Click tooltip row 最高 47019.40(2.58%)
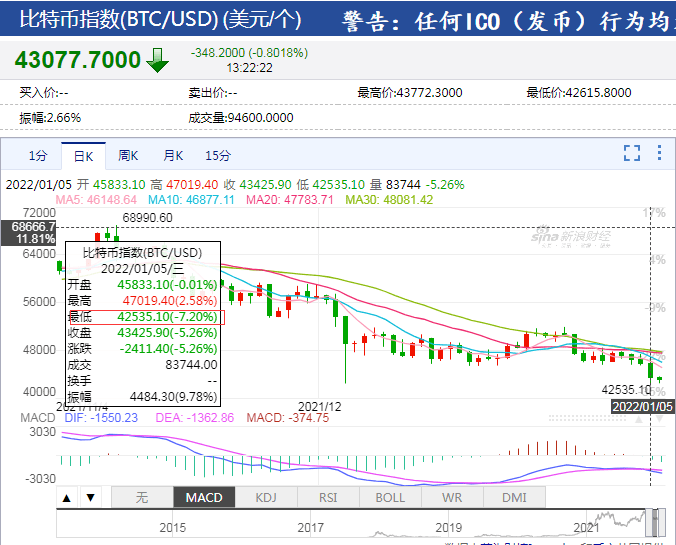This screenshot has width=676, height=545. click(x=143, y=301)
